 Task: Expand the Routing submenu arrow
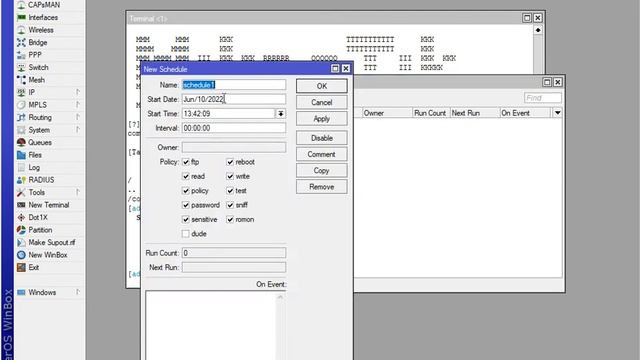[78, 117]
